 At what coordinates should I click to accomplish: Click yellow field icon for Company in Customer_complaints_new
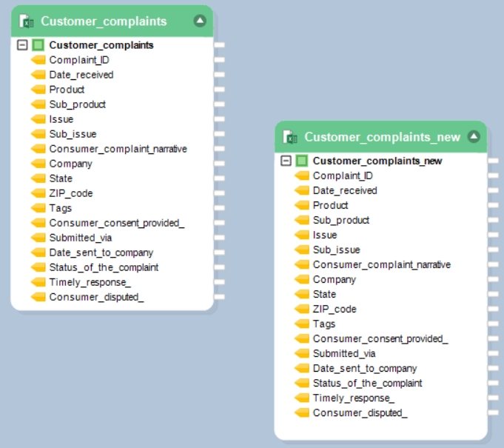coord(302,279)
